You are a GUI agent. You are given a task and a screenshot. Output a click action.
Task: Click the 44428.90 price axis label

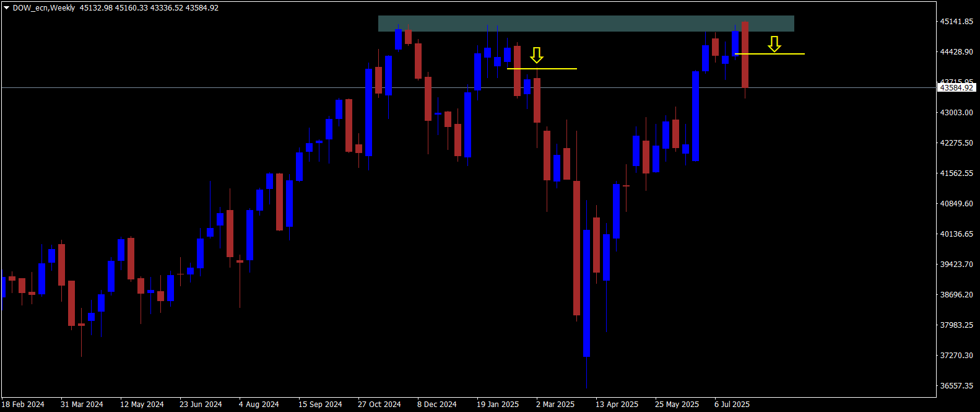[x=956, y=52]
